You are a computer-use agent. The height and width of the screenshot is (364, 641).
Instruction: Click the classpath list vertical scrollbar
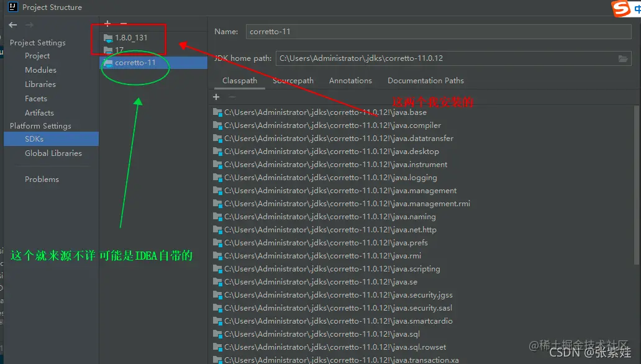coord(637,184)
